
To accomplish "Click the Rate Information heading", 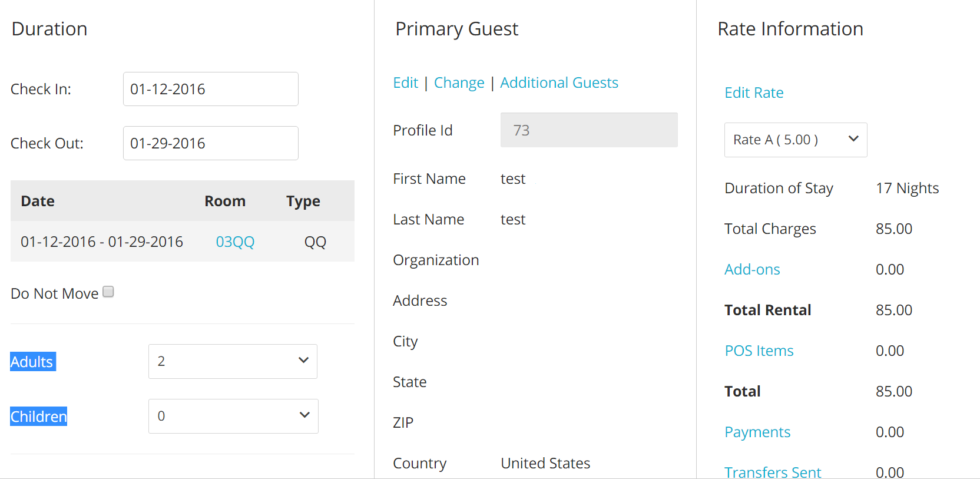I will point(790,29).
